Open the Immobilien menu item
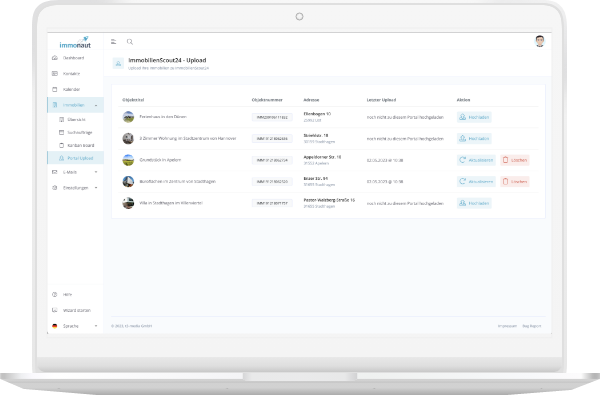 76,105
